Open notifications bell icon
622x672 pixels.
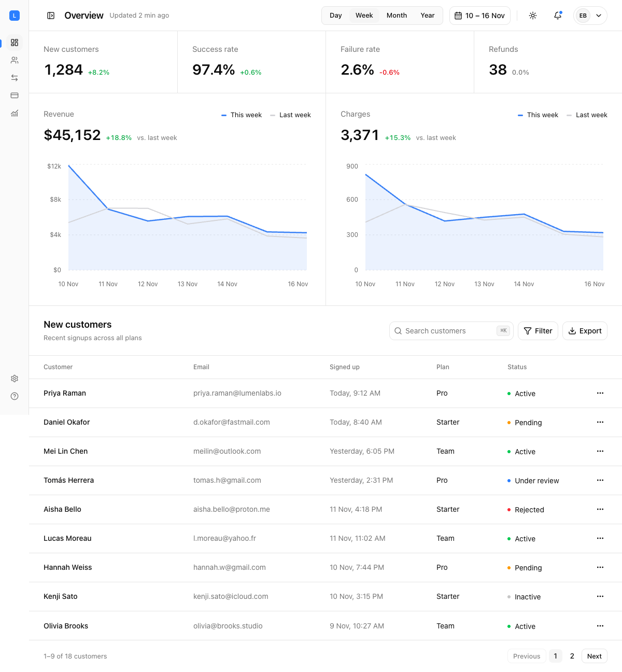click(x=558, y=16)
